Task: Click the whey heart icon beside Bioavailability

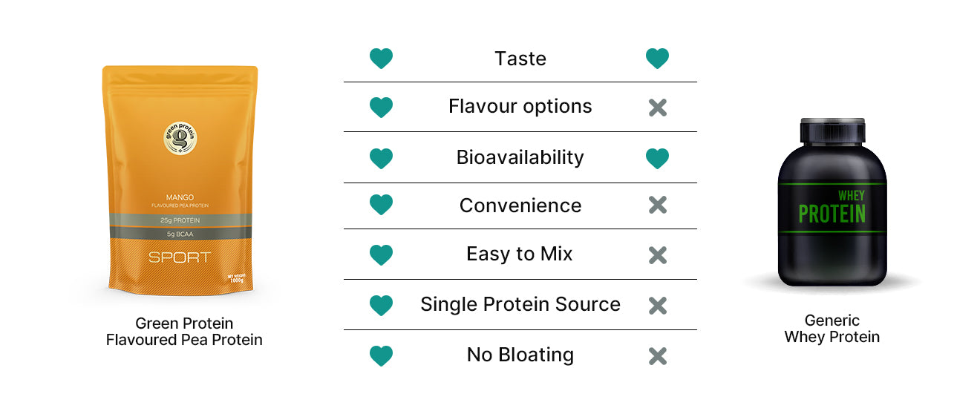Action: pos(657,158)
